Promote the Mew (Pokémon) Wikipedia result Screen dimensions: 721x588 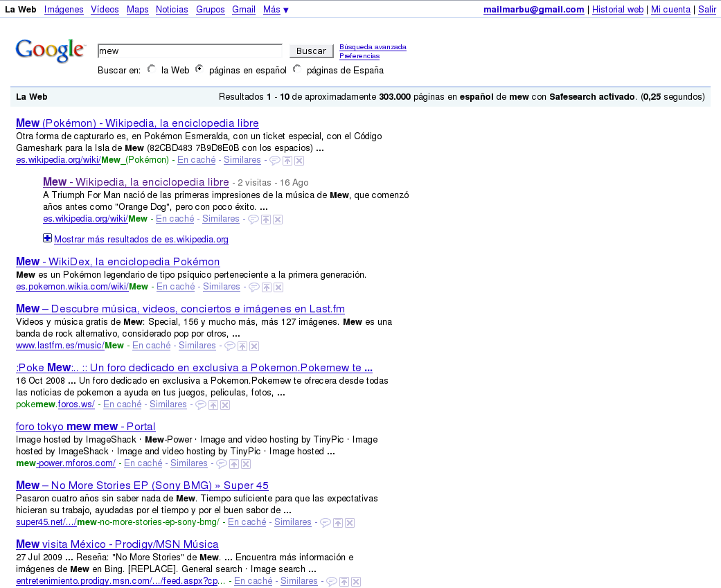click(x=287, y=161)
